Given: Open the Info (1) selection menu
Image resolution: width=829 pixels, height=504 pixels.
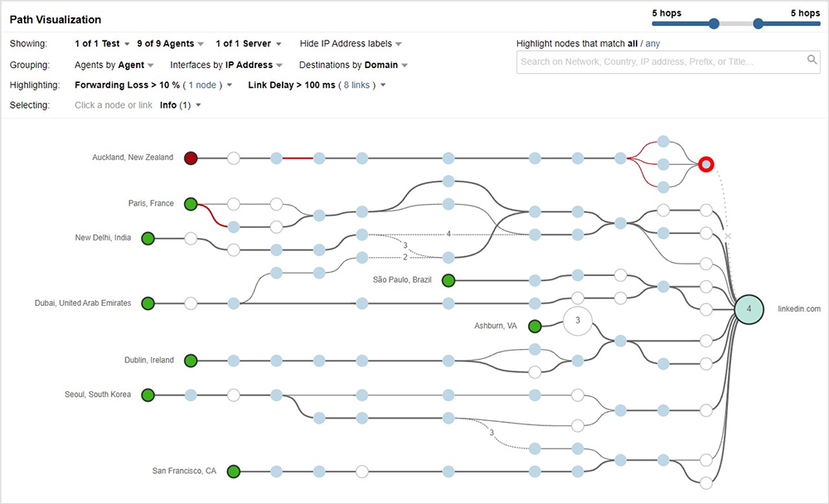Looking at the screenshot, I should point(181,105).
